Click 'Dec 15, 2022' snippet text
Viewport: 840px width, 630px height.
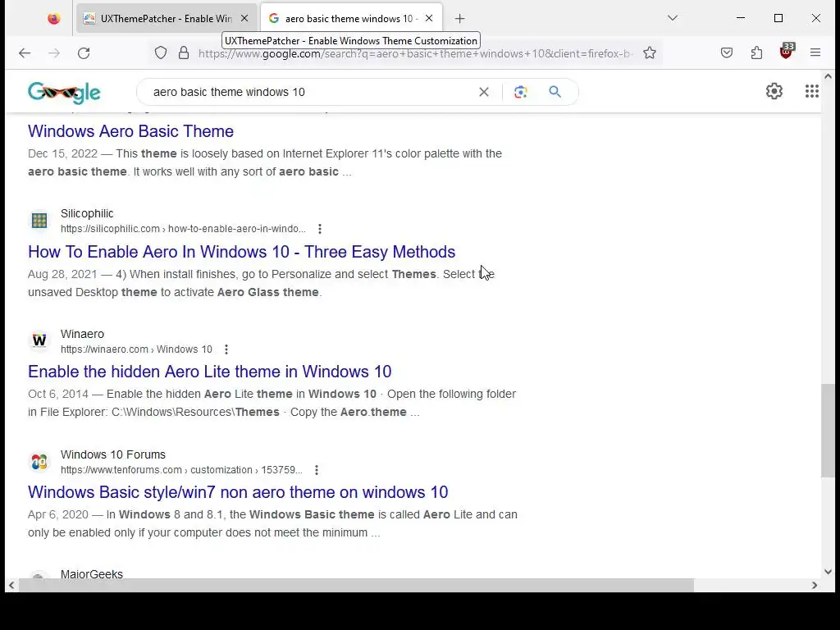point(62,153)
